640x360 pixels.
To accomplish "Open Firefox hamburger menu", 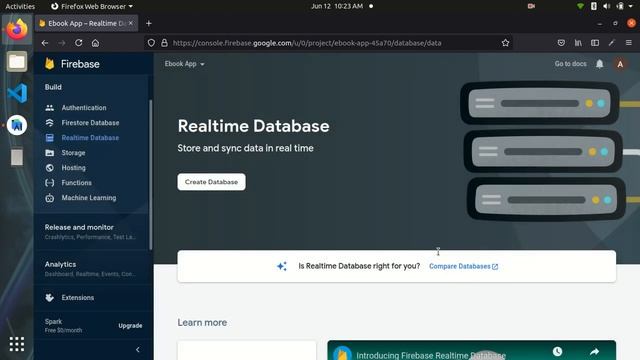I will [629, 43].
